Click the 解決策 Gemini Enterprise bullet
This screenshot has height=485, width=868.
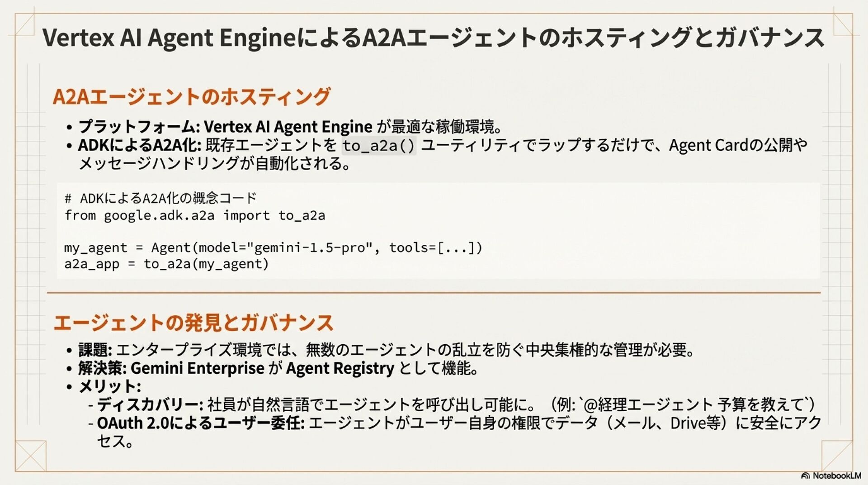pos(278,368)
